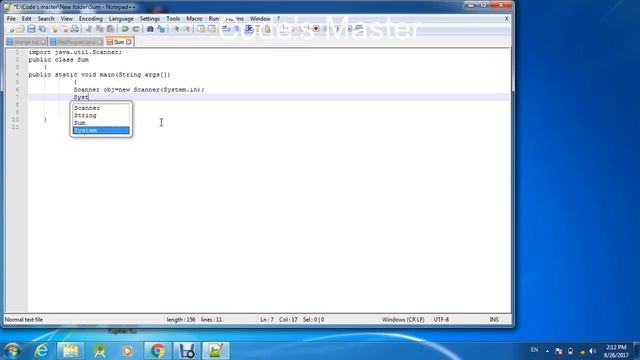This screenshot has height=360, width=640.
Task: Close the Sum tab with its X
Action: coord(129,42)
